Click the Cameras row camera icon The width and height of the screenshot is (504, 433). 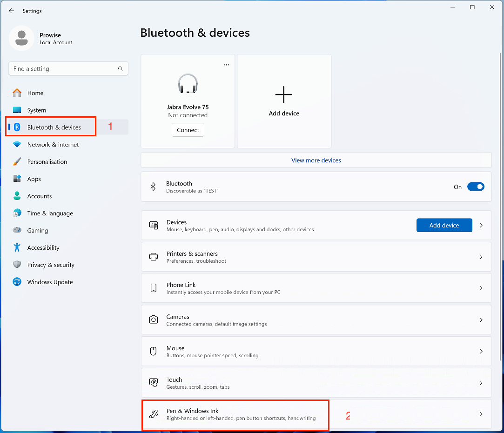tap(154, 320)
